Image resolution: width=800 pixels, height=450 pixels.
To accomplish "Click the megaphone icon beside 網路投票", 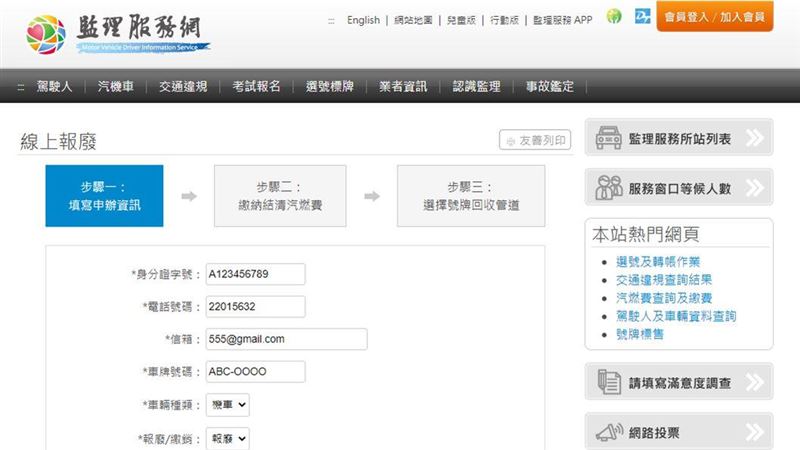I will coord(609,432).
